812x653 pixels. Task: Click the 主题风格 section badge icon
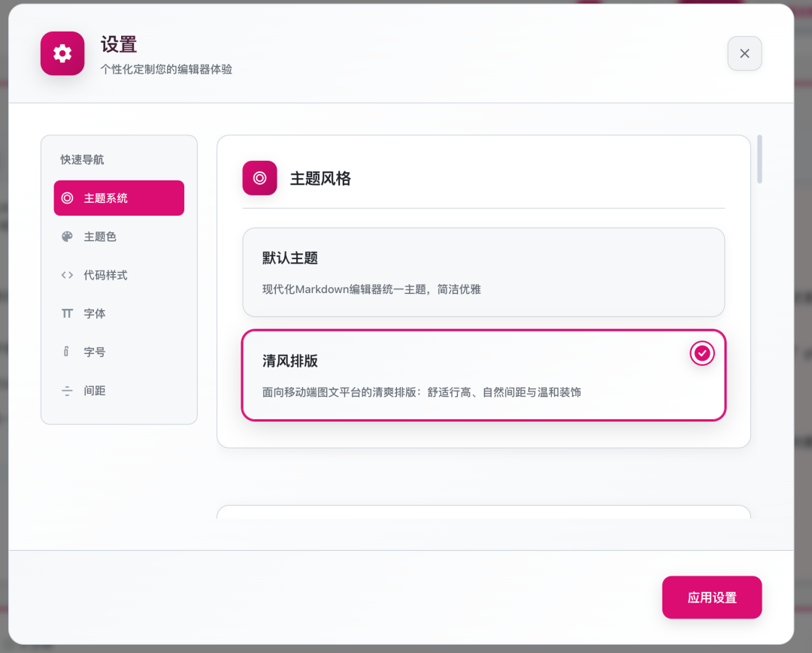[259, 178]
